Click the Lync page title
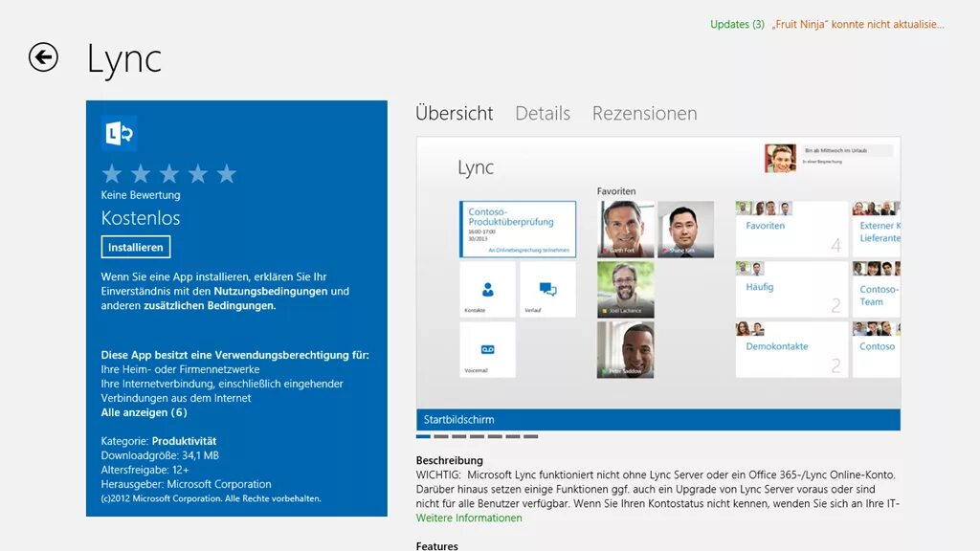 [124, 58]
